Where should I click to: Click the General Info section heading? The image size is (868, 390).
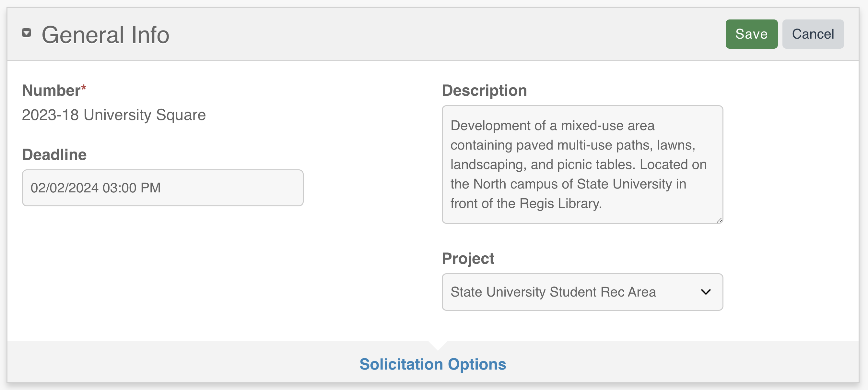point(105,35)
